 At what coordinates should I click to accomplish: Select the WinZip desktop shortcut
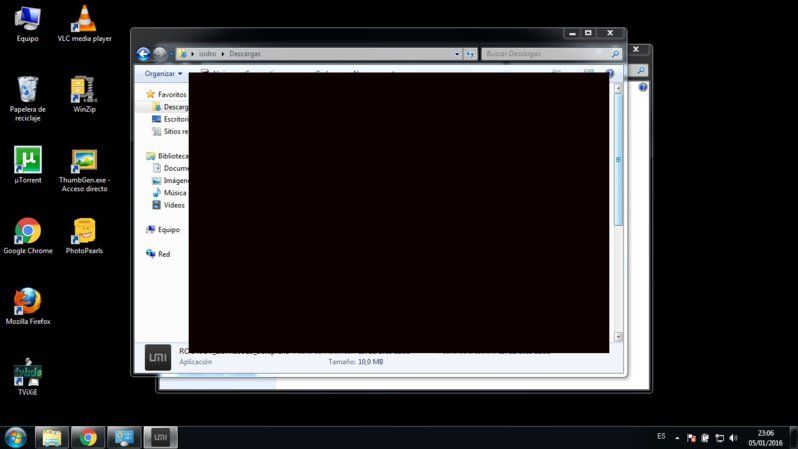tap(84, 94)
